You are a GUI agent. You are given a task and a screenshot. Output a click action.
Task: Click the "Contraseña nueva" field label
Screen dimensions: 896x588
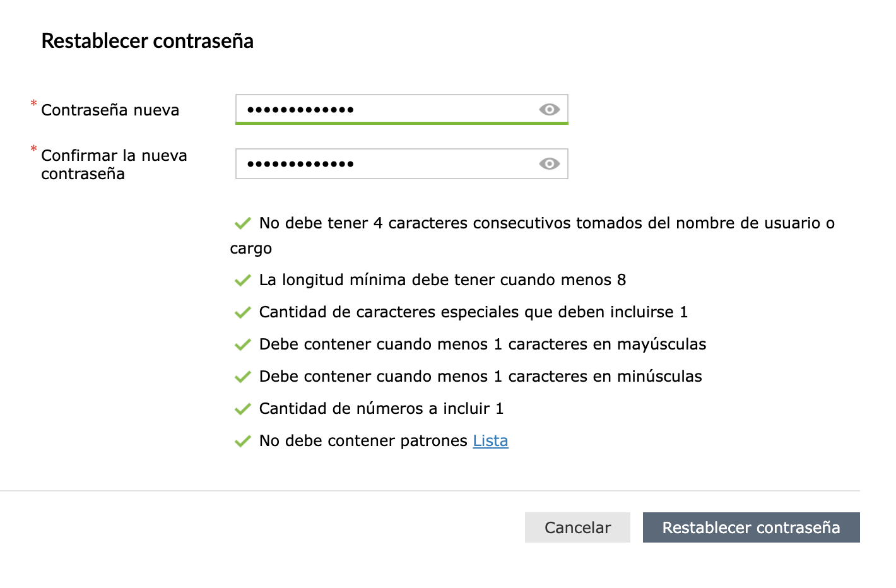pyautogui.click(x=110, y=110)
